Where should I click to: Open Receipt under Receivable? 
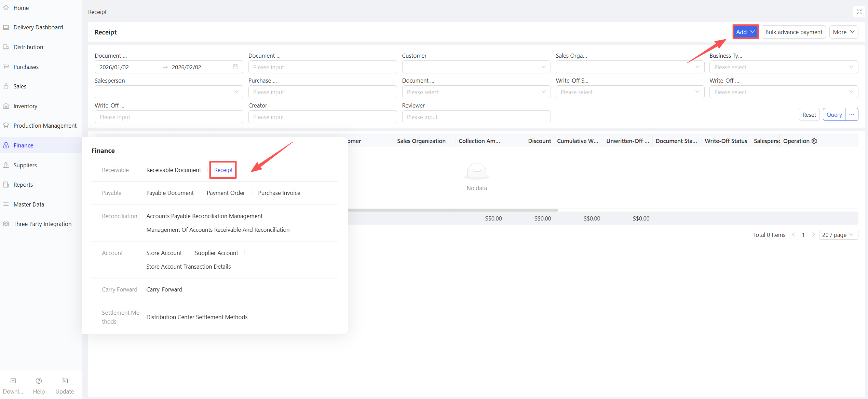point(223,170)
